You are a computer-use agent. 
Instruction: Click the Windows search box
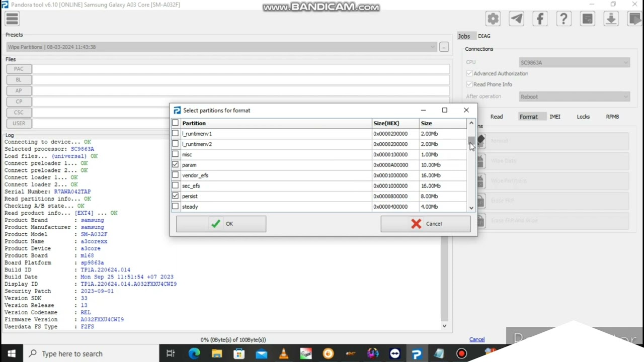[91, 353]
